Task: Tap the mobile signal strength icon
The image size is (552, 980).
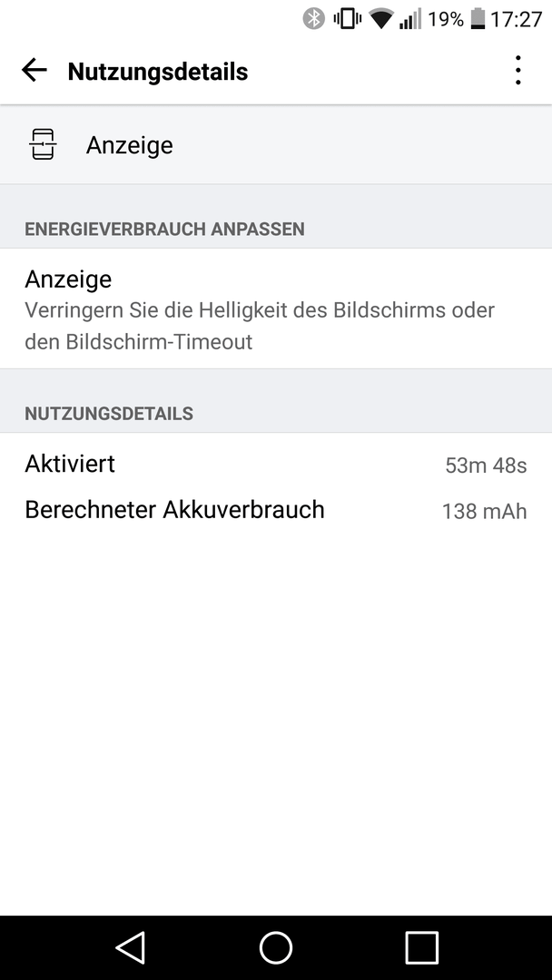Action: tap(410, 19)
